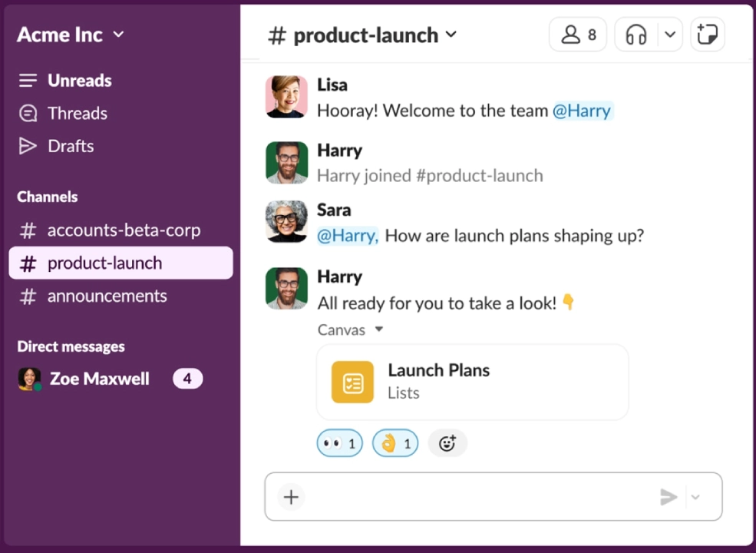Click Lisa's profile avatar

(286, 97)
